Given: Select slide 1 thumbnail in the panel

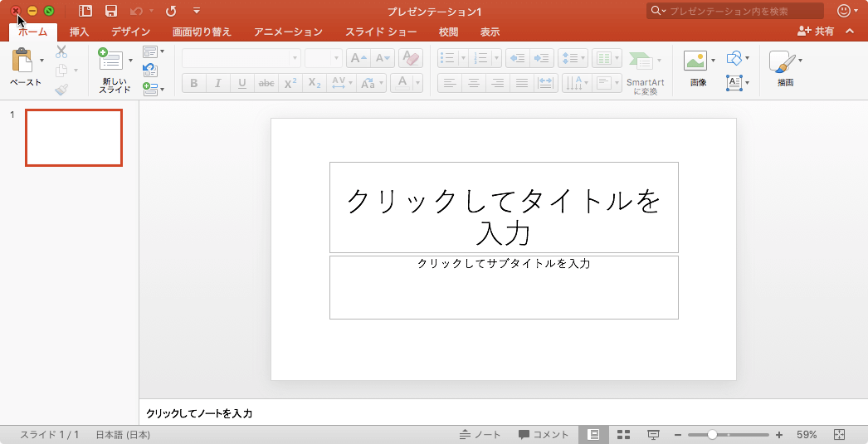Looking at the screenshot, I should click(x=74, y=138).
